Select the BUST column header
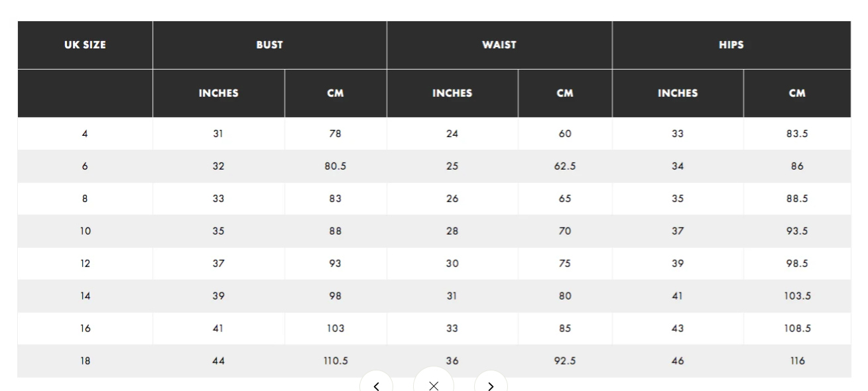The width and height of the screenshot is (868, 391). tap(270, 45)
